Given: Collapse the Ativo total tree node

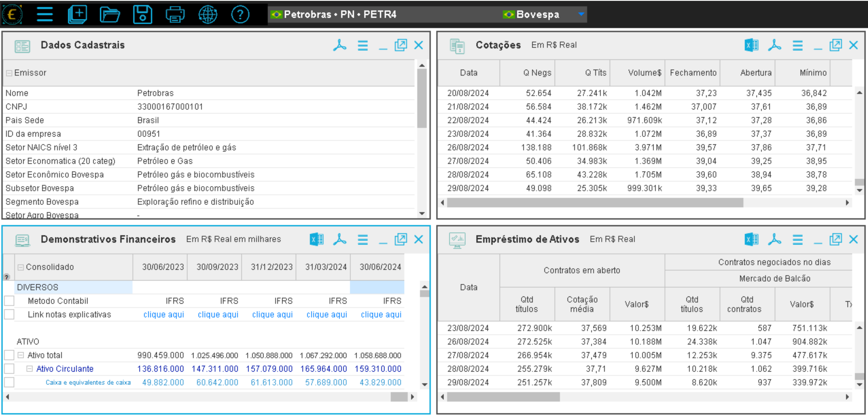Looking at the screenshot, I should pyautogui.click(x=21, y=355).
